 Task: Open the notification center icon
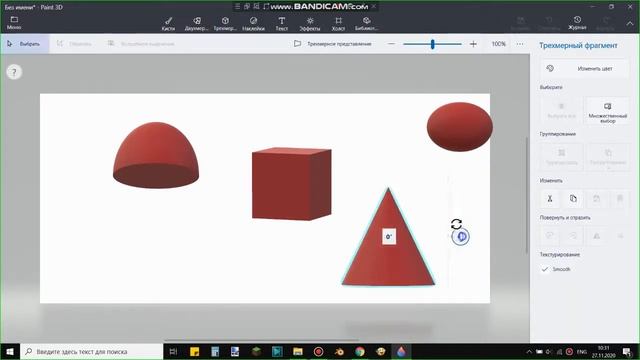(627, 351)
